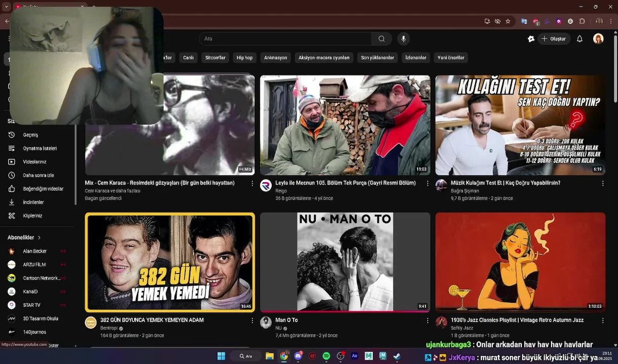Open the Chrome three-dot menu

point(611,21)
